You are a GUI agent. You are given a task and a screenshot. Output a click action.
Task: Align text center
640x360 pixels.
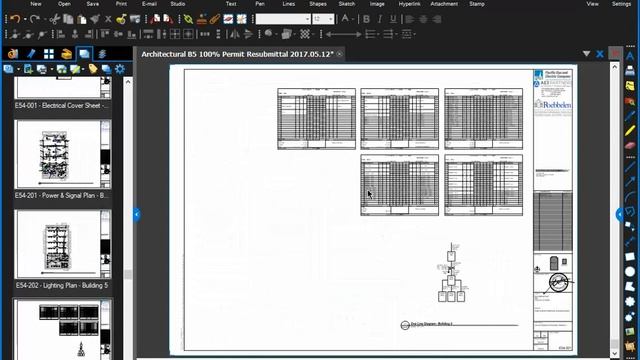click(423, 19)
